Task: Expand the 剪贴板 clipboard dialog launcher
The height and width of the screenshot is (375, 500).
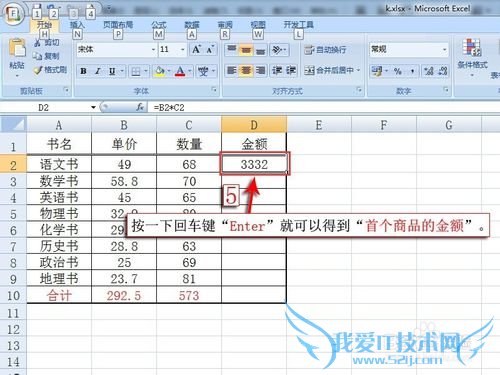Action: (67, 90)
